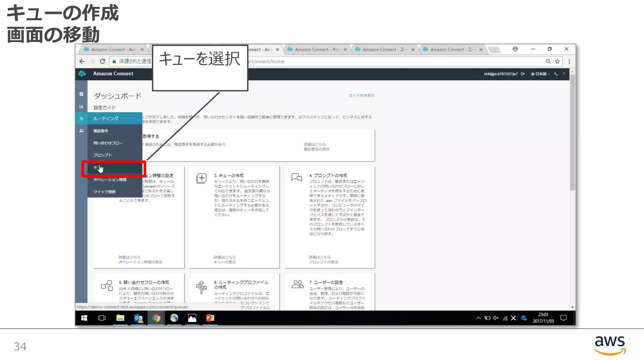The width and height of the screenshot is (644, 362).
Task: Open Outlook from taskbar
Action: pyautogui.click(x=138, y=318)
